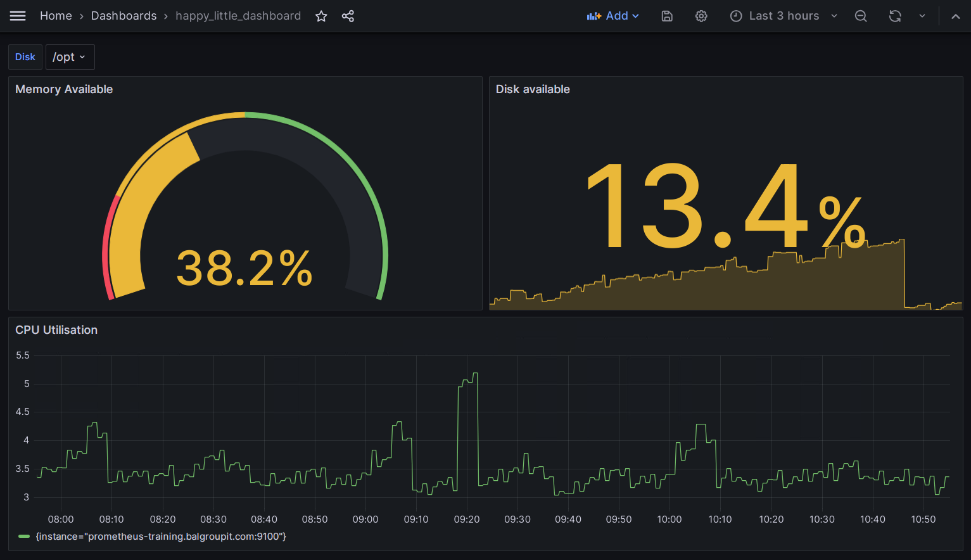Open the /opt mount point dropdown
The image size is (971, 560).
click(x=70, y=56)
